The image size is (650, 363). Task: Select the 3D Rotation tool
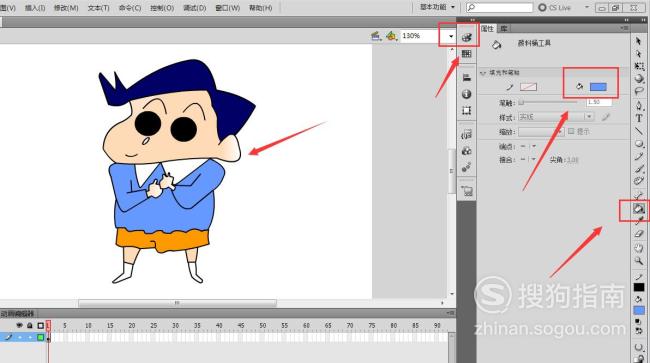(639, 78)
